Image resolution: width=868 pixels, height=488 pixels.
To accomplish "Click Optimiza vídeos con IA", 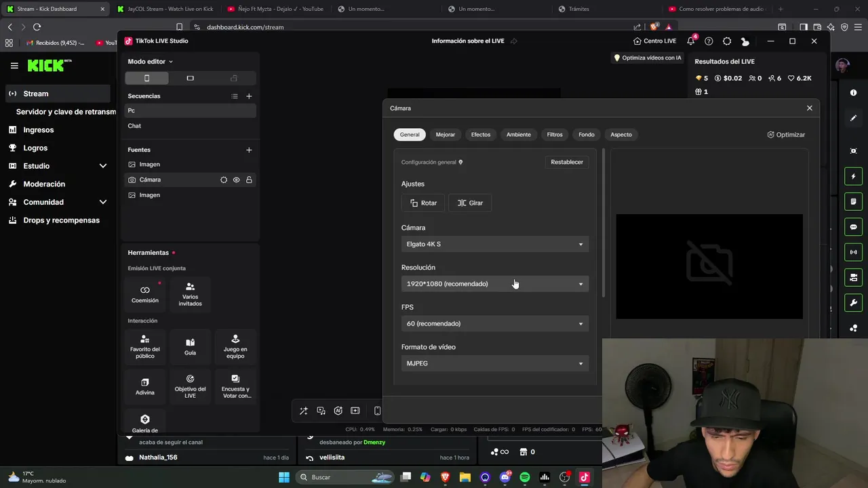I will point(647,58).
